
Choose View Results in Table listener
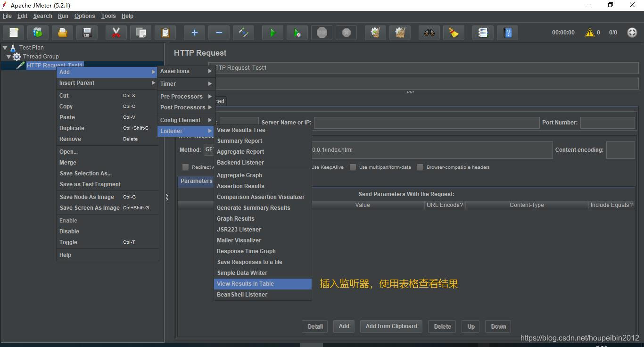[263, 284]
